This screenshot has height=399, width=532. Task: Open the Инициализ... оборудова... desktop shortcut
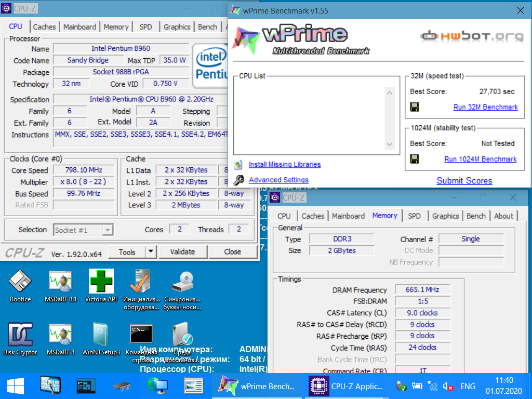click(x=141, y=281)
